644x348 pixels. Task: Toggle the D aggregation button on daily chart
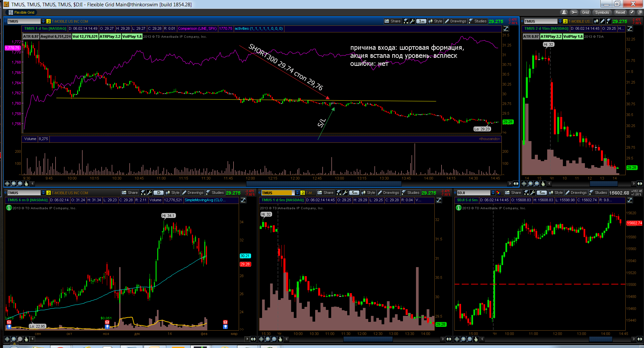159,193
